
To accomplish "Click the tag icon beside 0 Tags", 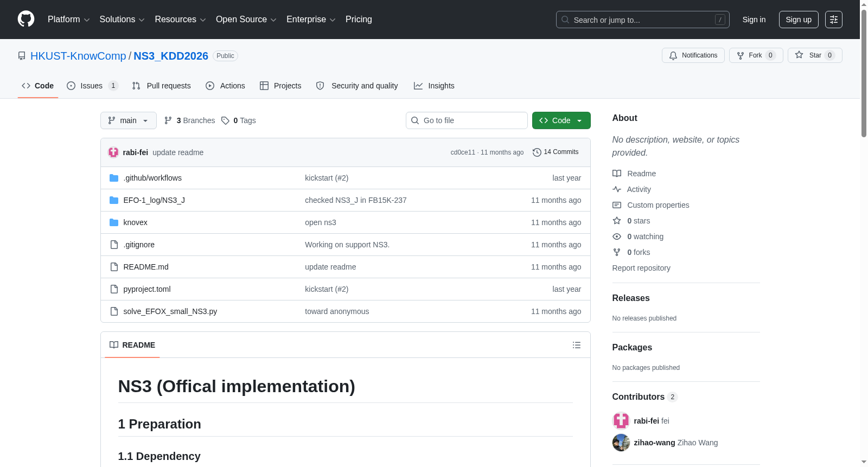I will coord(225,120).
